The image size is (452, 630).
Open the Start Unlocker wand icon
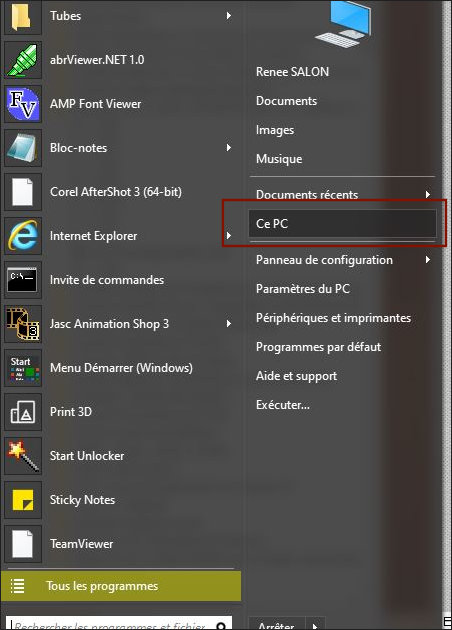click(23, 456)
